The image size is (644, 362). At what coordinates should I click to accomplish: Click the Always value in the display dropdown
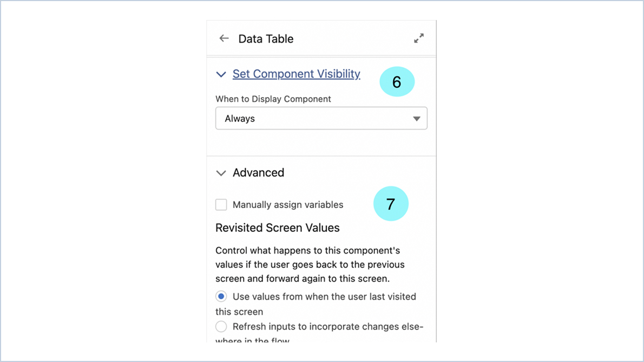click(x=240, y=118)
